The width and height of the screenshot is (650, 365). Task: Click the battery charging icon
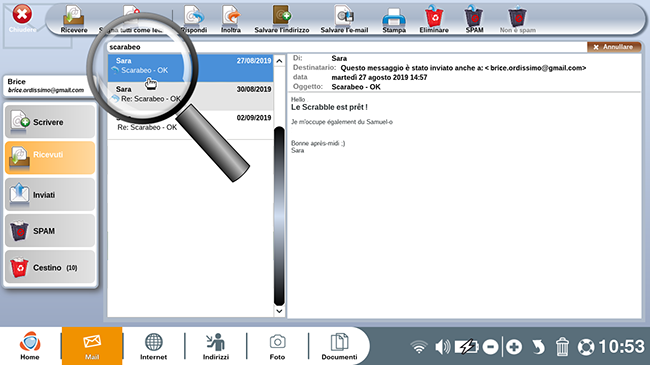pyautogui.click(x=466, y=347)
